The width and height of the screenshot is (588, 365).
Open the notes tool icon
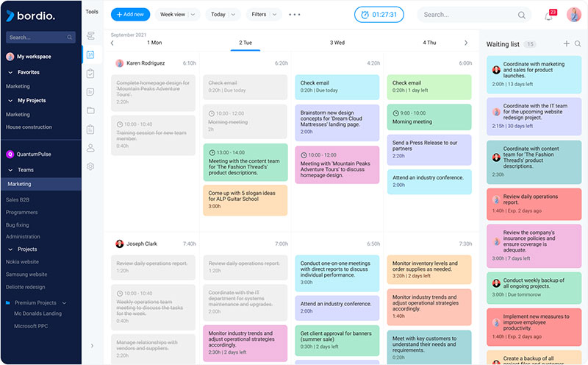coord(90,92)
